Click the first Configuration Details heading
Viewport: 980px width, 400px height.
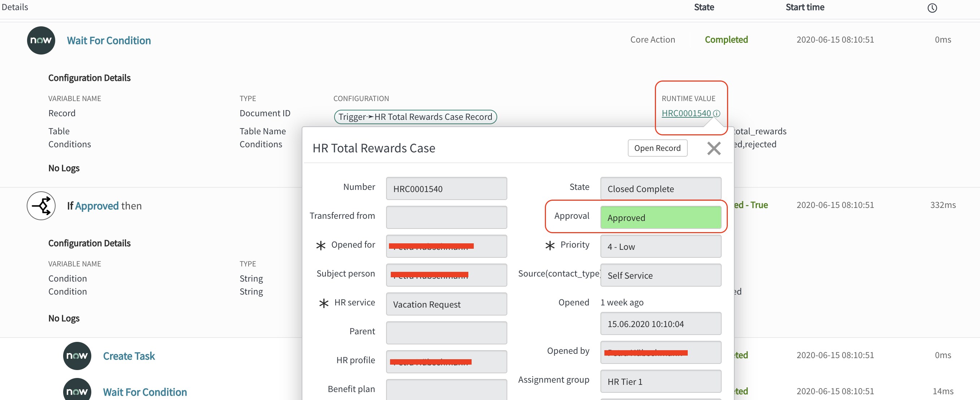89,78
